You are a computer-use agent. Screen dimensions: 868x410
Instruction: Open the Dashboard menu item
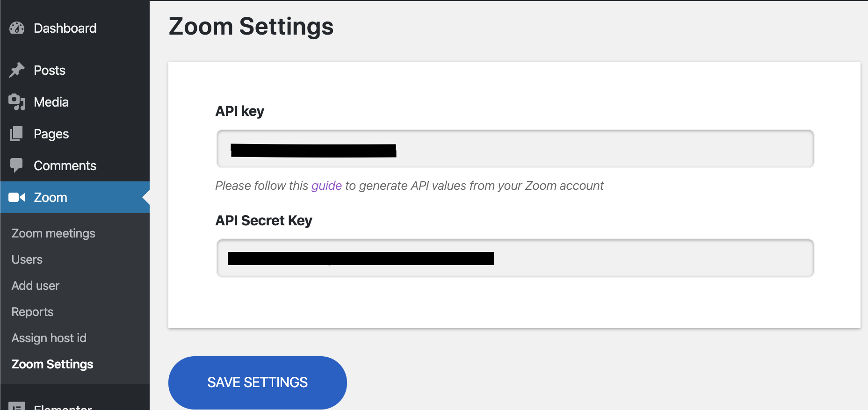coord(65,28)
